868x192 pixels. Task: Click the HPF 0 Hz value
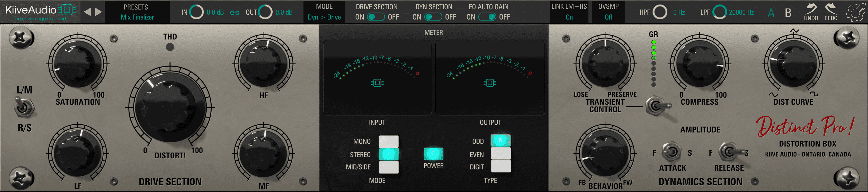click(x=679, y=12)
